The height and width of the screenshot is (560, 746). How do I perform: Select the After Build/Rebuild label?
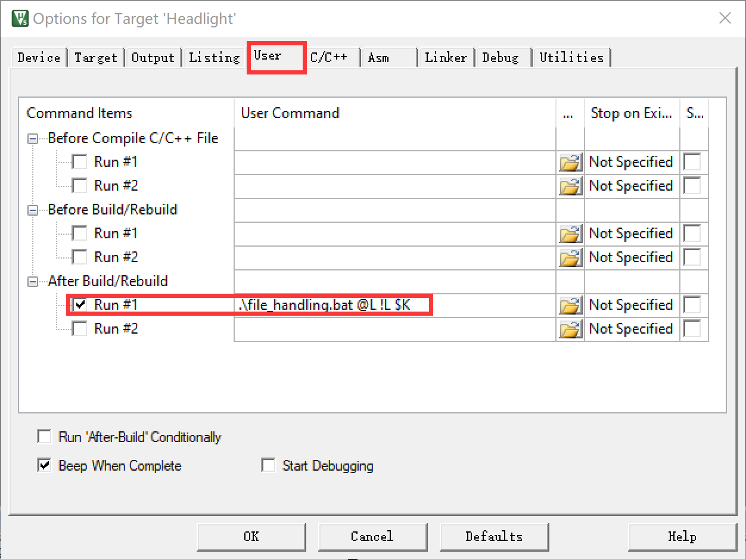pos(108,281)
